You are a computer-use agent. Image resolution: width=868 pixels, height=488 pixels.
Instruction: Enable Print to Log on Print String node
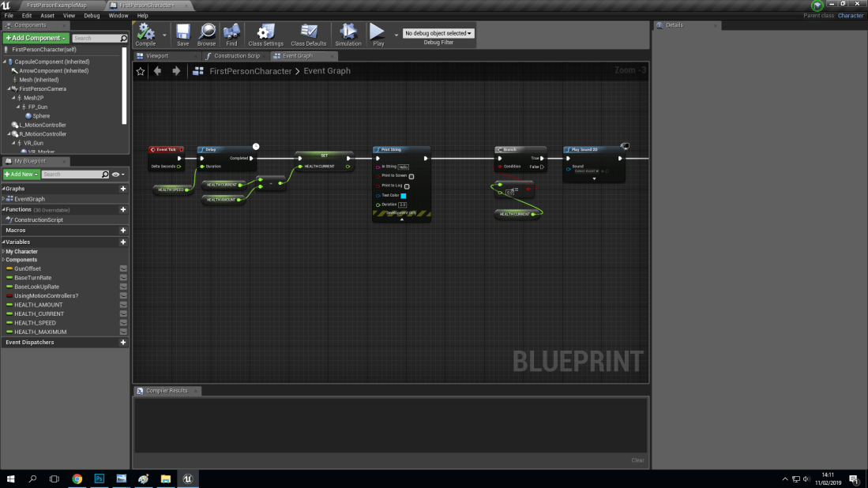(408, 187)
